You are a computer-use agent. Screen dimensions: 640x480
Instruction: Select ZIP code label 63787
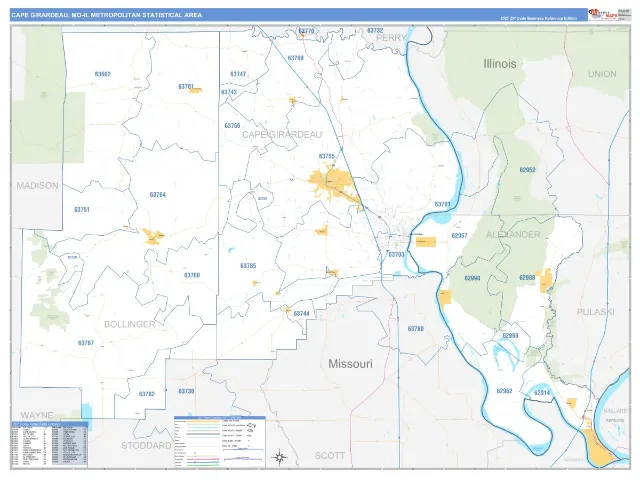[x=86, y=343]
